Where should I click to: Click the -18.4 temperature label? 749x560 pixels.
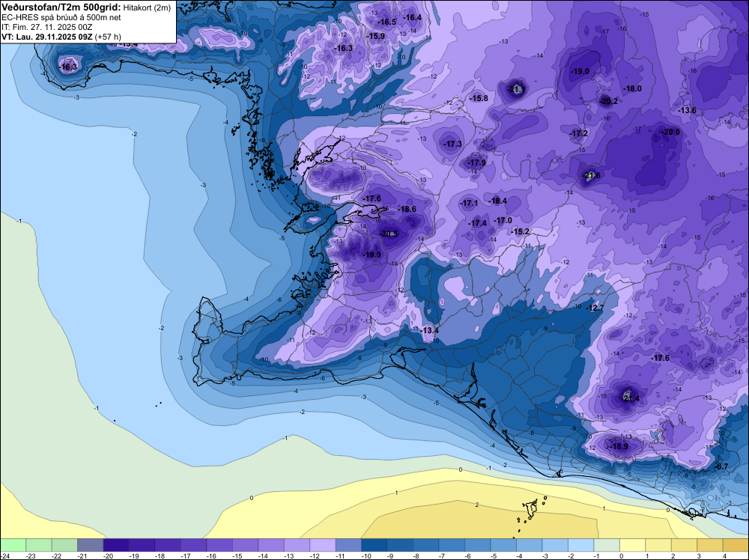[x=498, y=201]
